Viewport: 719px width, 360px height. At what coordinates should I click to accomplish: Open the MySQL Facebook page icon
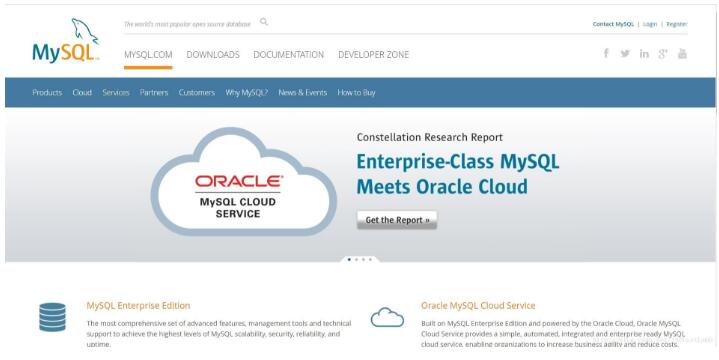[606, 53]
